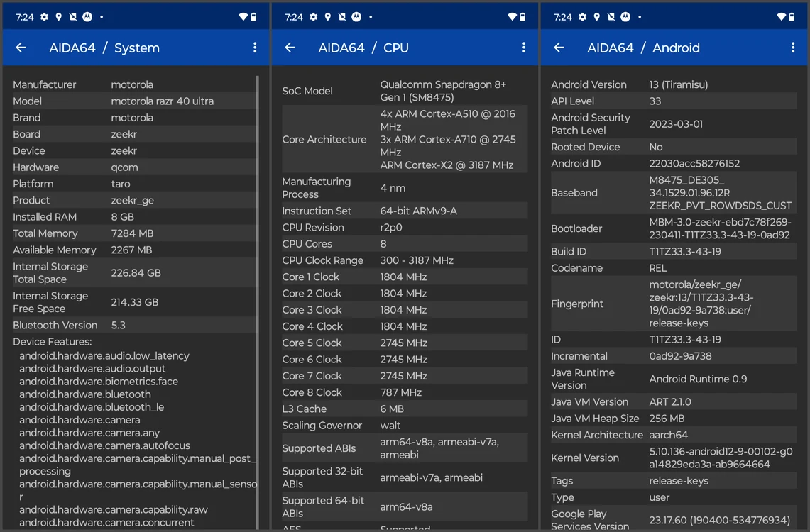Select Incremental '0ad92-9a738'
This screenshot has width=810, height=532.
point(674,356)
